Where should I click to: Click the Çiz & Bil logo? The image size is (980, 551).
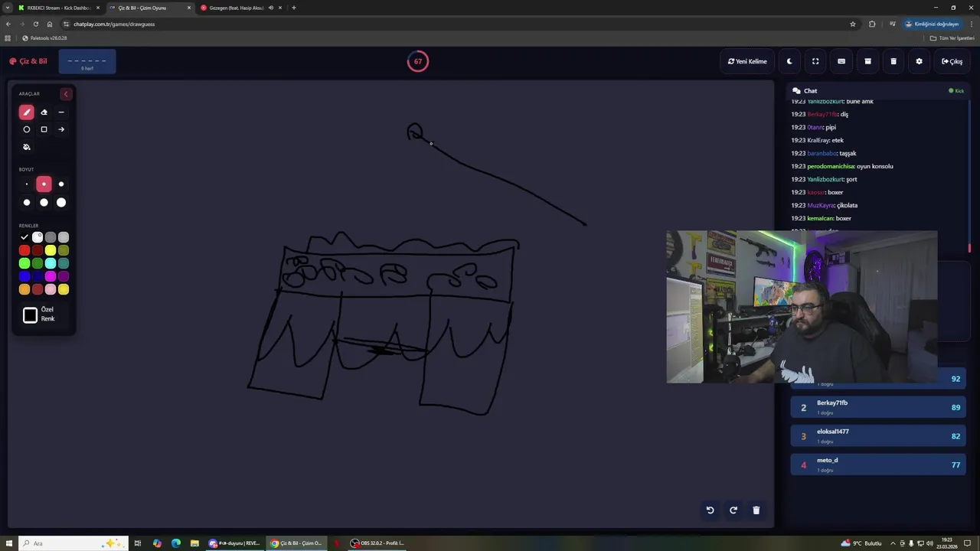28,61
